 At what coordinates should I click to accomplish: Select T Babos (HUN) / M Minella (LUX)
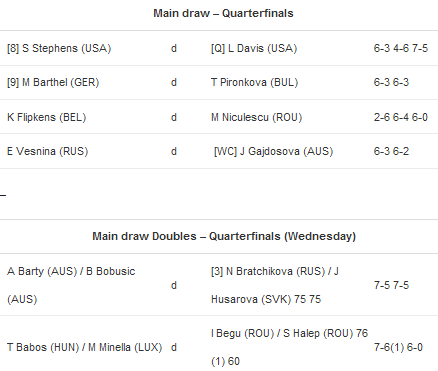[84, 347]
